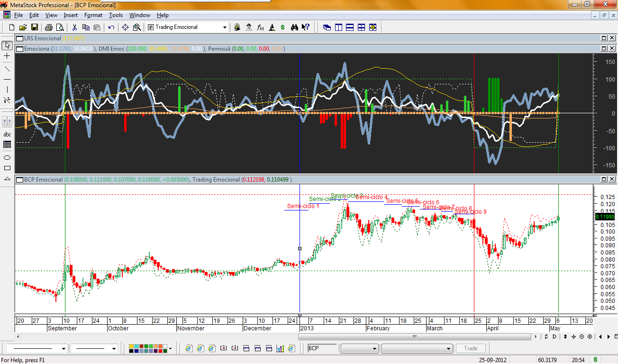Pick the ellipse drawing tool
The width and height of the screenshot is (618, 364).
pyautogui.click(x=7, y=157)
